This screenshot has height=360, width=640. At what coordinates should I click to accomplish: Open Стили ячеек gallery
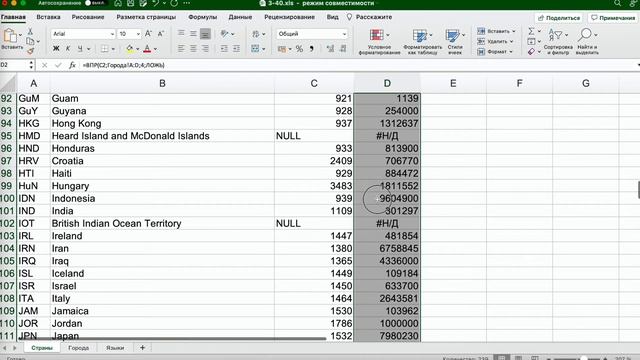point(455,41)
